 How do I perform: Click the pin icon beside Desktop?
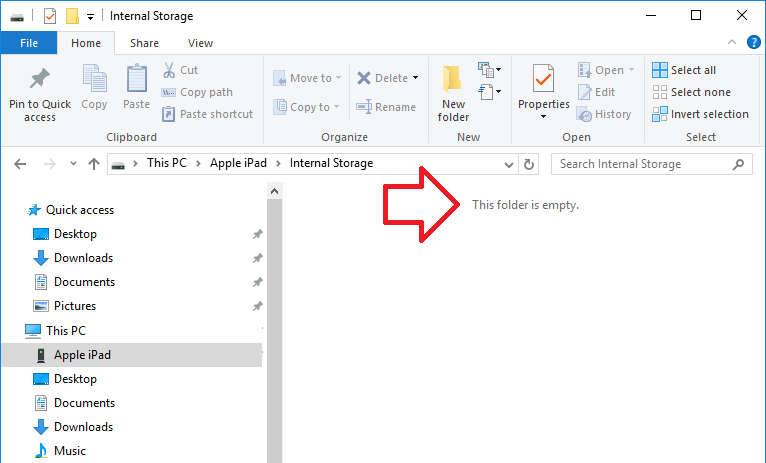tap(257, 234)
